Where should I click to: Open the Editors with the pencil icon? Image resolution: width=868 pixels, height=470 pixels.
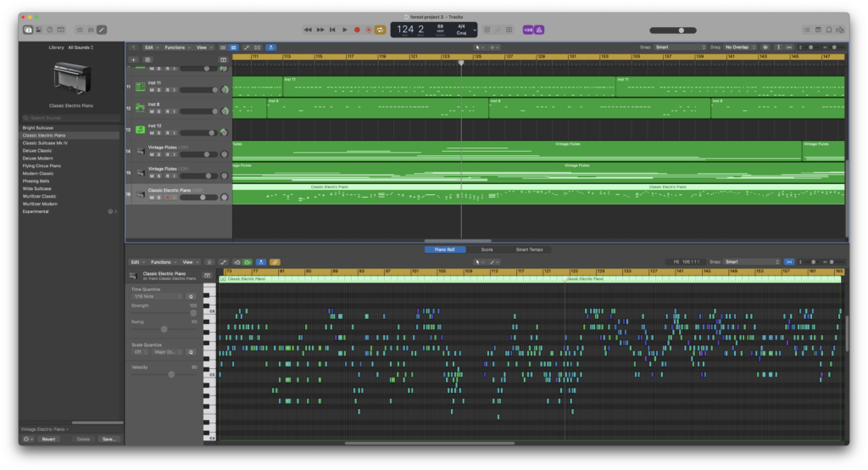(x=102, y=30)
